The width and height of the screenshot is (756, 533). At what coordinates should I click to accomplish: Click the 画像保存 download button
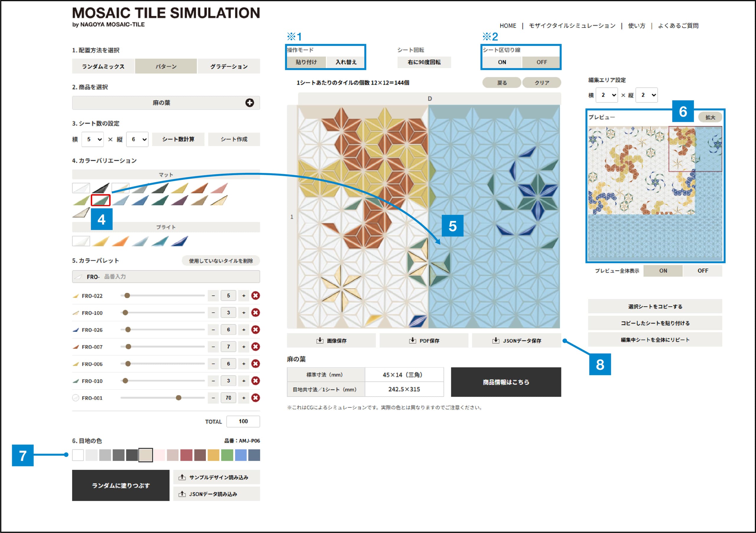point(331,341)
